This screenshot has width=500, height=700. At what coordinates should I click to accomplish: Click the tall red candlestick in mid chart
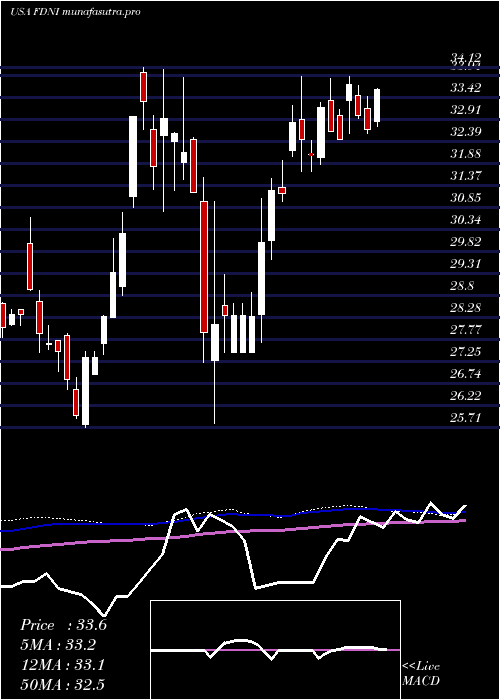pos(204,267)
